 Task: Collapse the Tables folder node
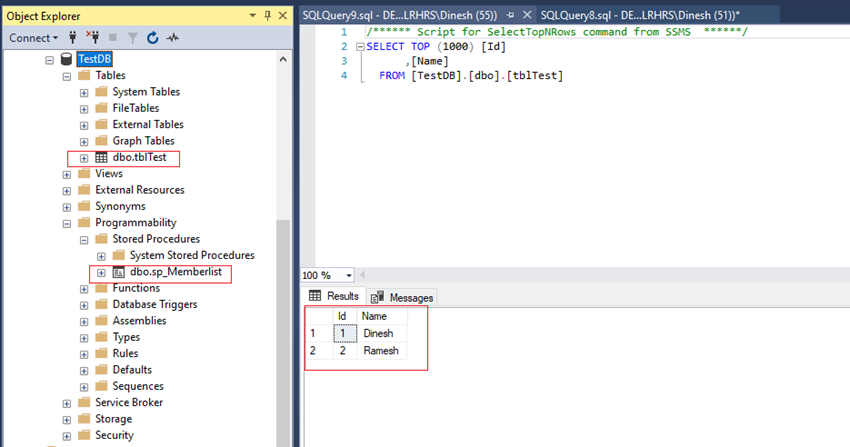[67, 76]
